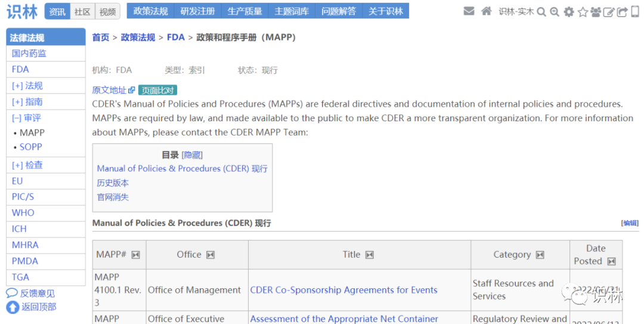Open 'Assessment of the Appropriate Net Container' link
Screen dimensions: 644x324
[344, 319]
